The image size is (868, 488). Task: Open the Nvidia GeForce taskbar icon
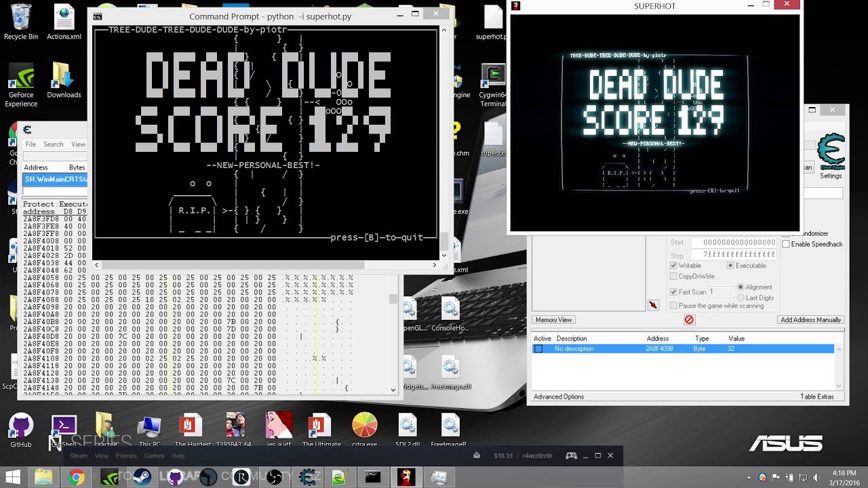click(x=109, y=477)
